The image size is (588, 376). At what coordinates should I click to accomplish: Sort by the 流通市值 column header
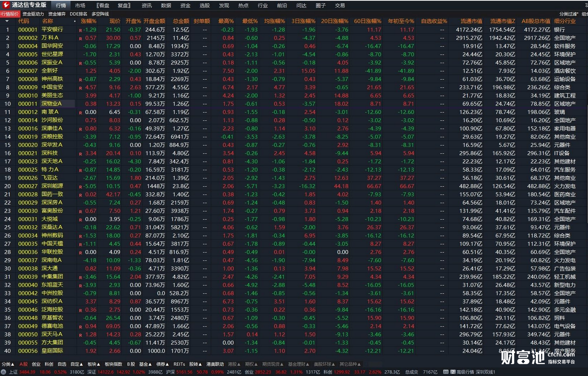471,21
